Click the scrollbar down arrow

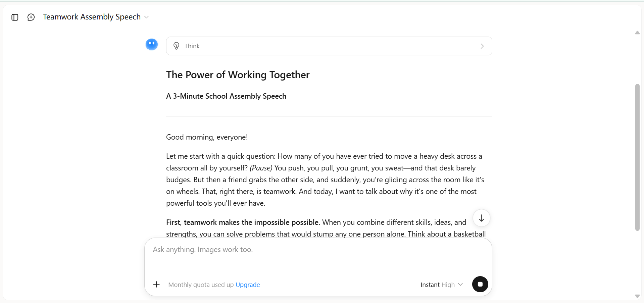tap(637, 296)
